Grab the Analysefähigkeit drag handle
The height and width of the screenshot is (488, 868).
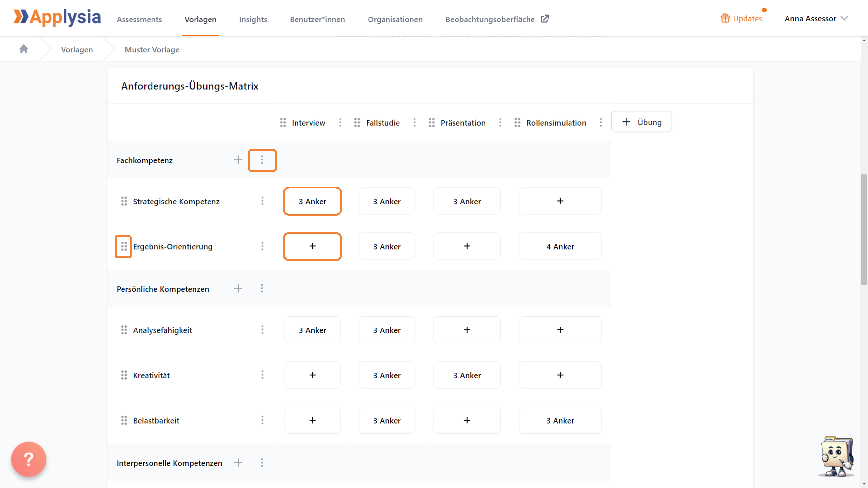click(124, 330)
